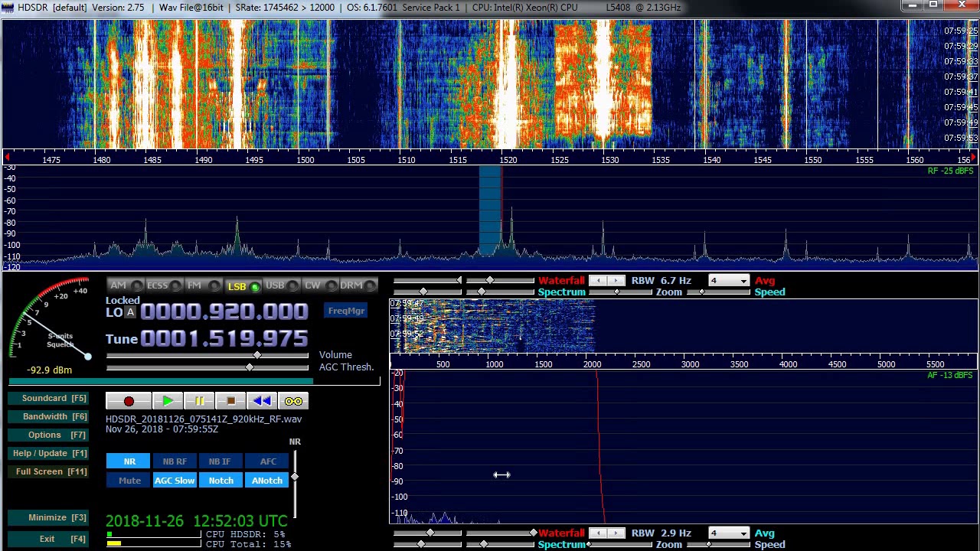Click the WAV file name HDSDR_20181126_075141Z_920kHz_RF.wav

click(204, 419)
